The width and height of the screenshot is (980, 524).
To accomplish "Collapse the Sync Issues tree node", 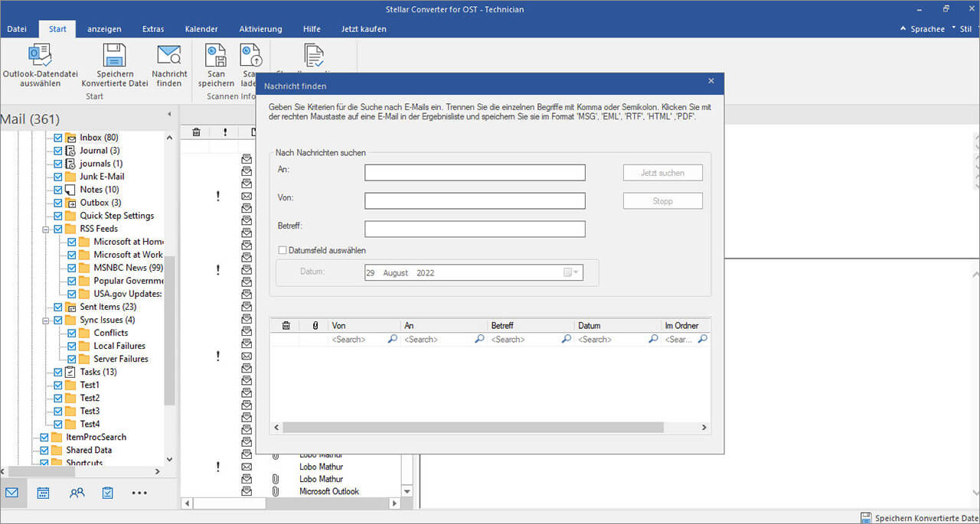I will point(47,320).
